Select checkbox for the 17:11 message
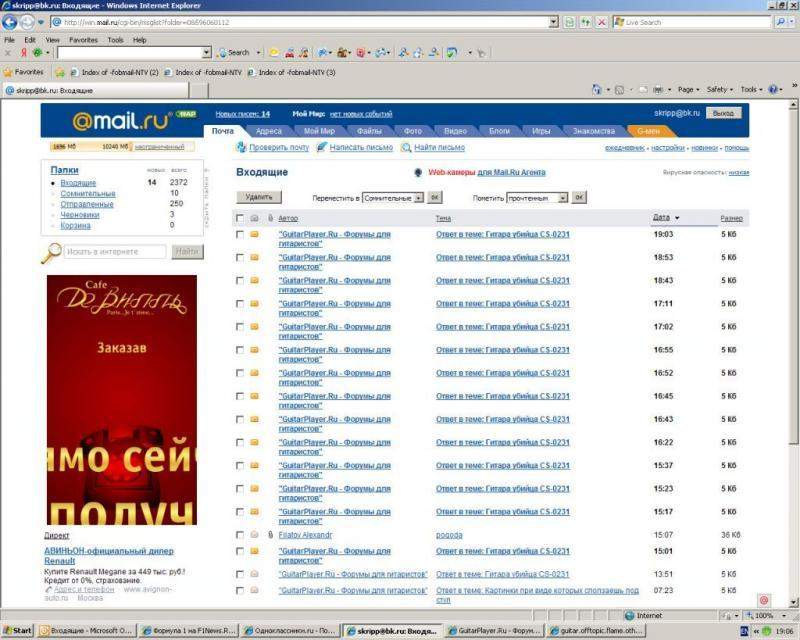The image size is (800, 640). [x=239, y=304]
